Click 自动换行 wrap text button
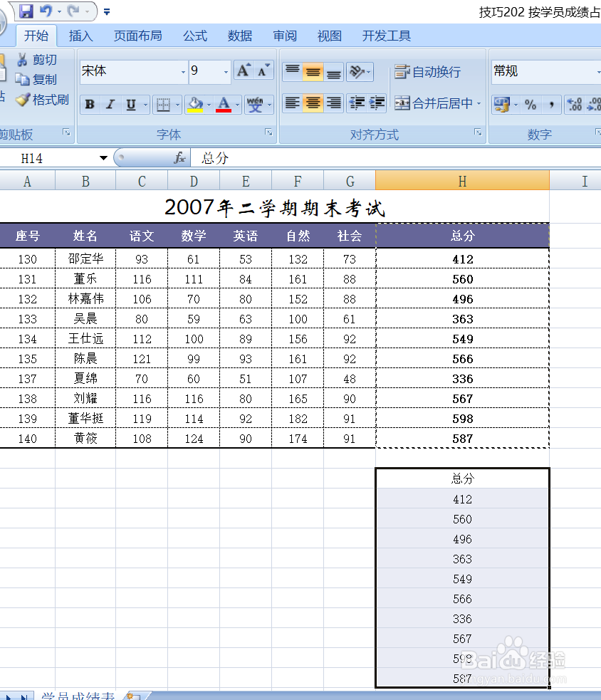Viewport: 601px width, 700px height. click(x=428, y=71)
